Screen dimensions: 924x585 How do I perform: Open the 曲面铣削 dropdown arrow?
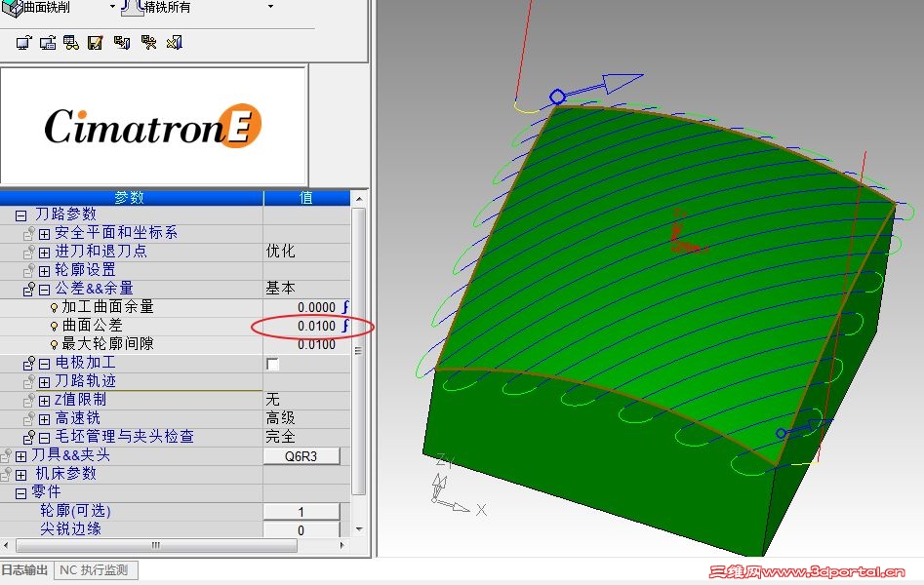112,7
